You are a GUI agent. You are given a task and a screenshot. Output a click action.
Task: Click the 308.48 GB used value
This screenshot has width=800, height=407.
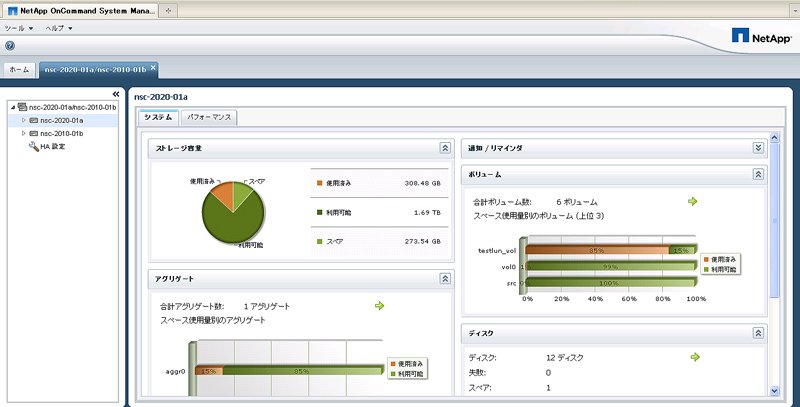(x=422, y=183)
